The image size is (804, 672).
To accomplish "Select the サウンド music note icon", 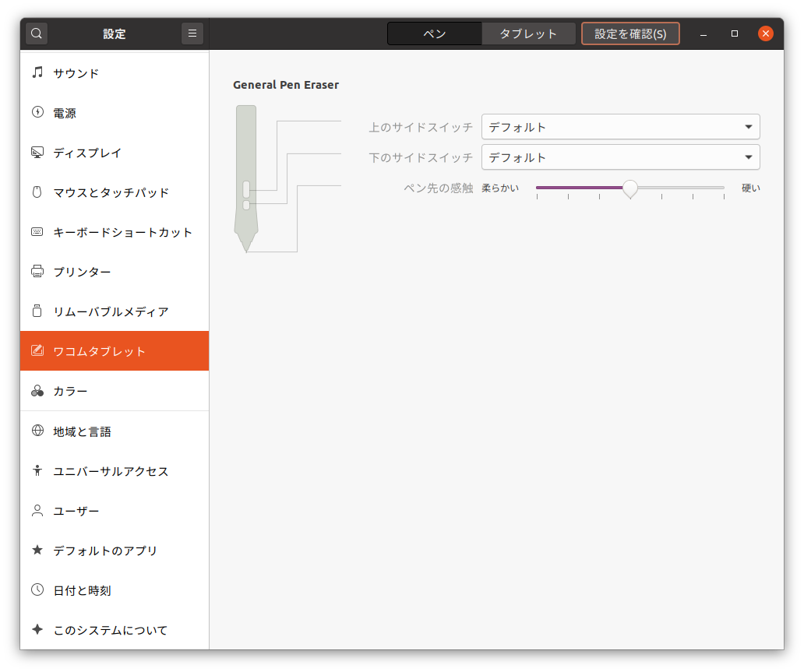I will pyautogui.click(x=37, y=73).
